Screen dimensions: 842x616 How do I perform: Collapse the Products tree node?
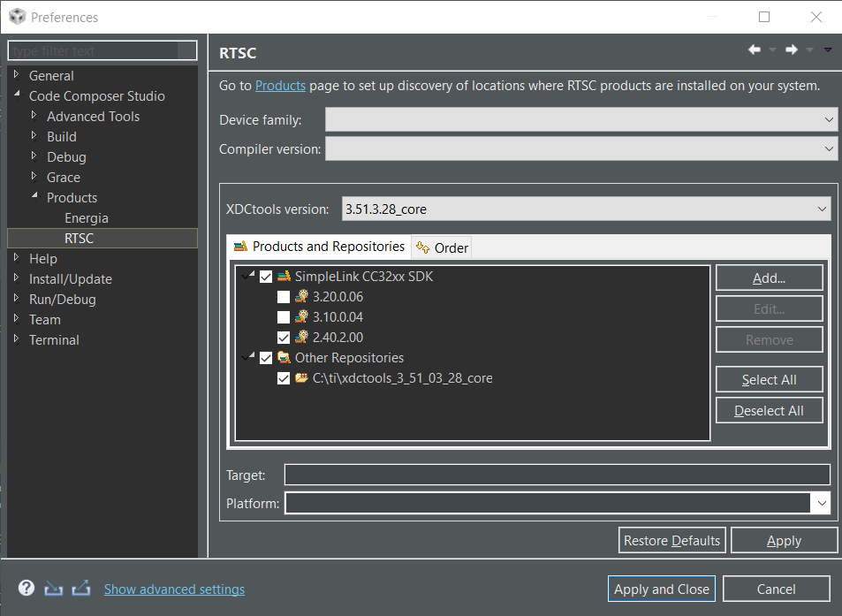[x=35, y=195]
